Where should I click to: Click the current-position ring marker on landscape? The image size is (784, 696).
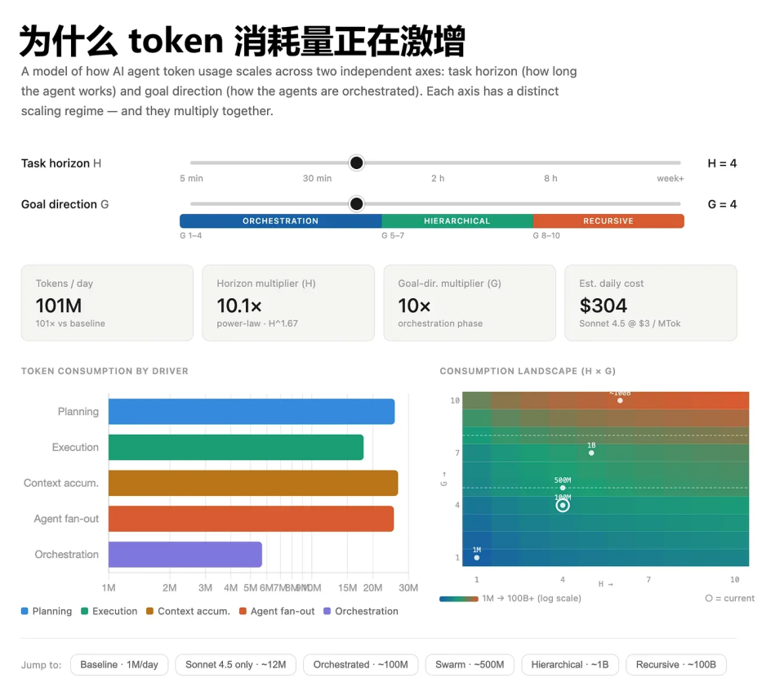pos(563,506)
